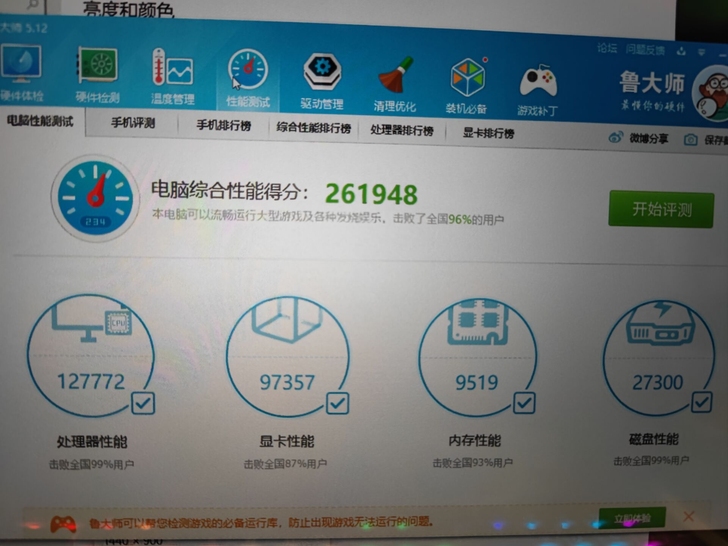Open 温度管理 temperature management icon
The width and height of the screenshot is (728, 546).
pos(172,68)
